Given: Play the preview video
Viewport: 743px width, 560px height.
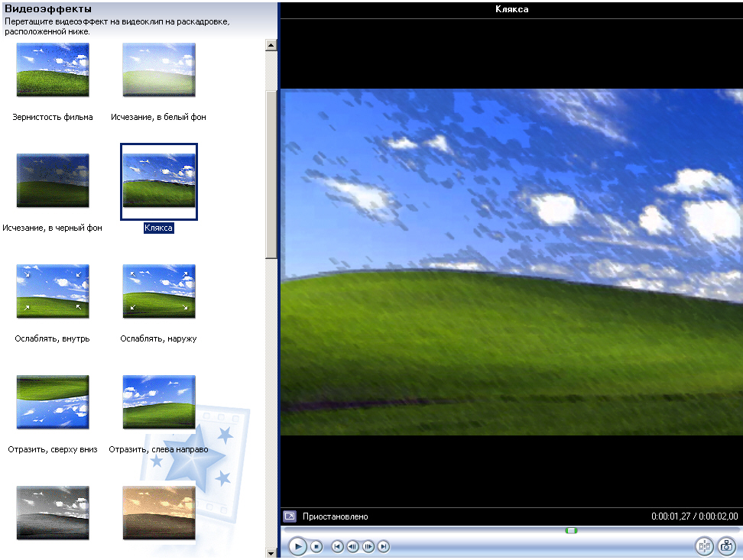Looking at the screenshot, I should [x=297, y=547].
